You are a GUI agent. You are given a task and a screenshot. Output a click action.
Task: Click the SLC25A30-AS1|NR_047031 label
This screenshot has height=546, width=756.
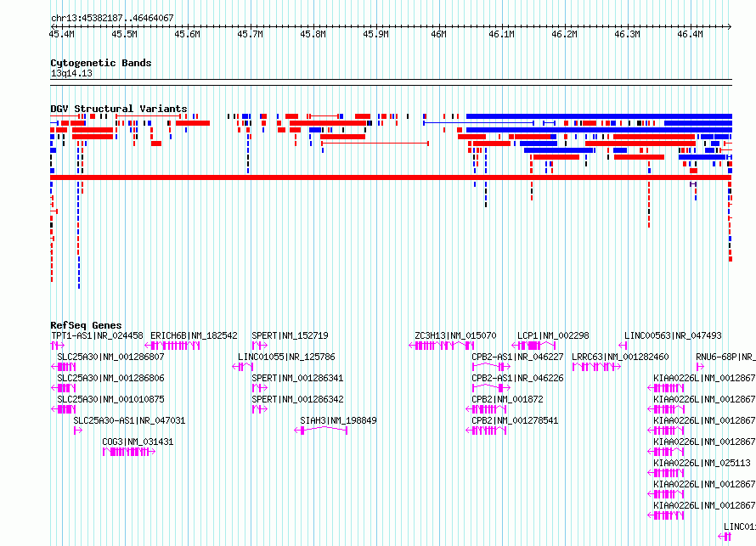pyautogui.click(x=129, y=420)
